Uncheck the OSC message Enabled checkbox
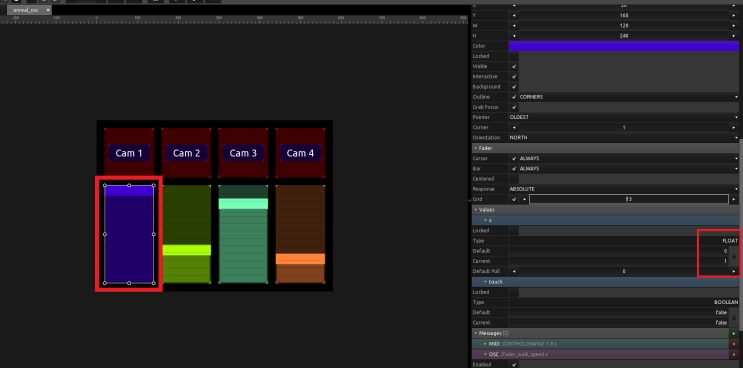743x368 pixels. pos(514,365)
